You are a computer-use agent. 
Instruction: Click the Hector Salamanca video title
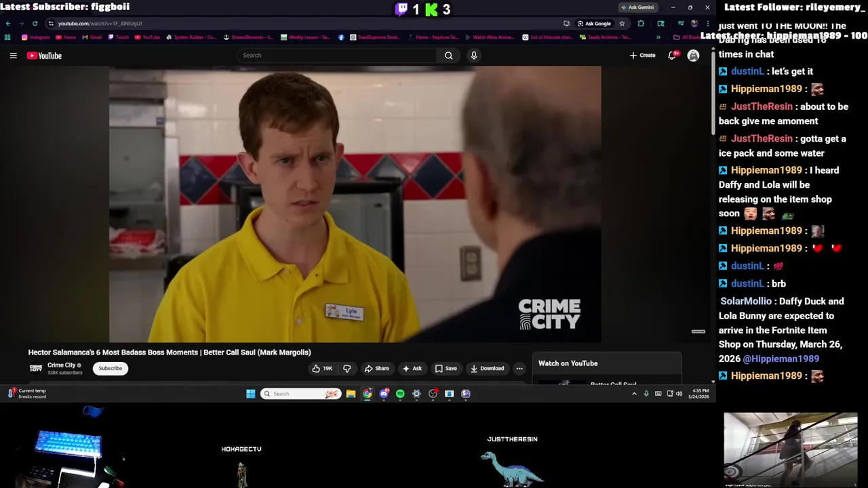(x=170, y=352)
